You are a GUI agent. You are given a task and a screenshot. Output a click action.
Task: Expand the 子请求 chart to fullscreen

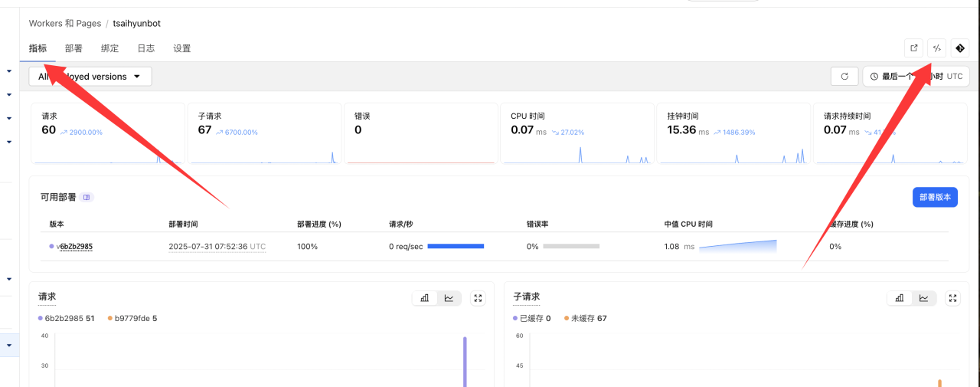[952, 298]
